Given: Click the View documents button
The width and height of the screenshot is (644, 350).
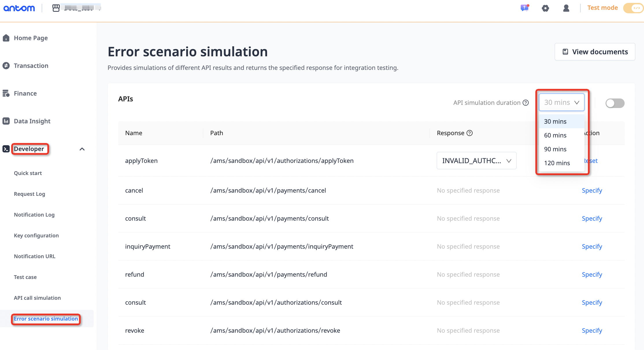Looking at the screenshot, I should click(x=595, y=52).
